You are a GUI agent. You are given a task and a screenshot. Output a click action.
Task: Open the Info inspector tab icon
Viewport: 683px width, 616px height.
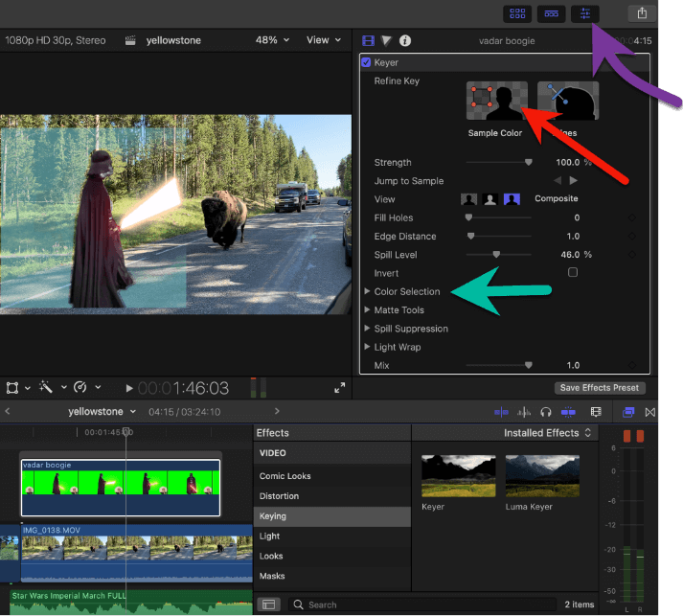tap(405, 40)
